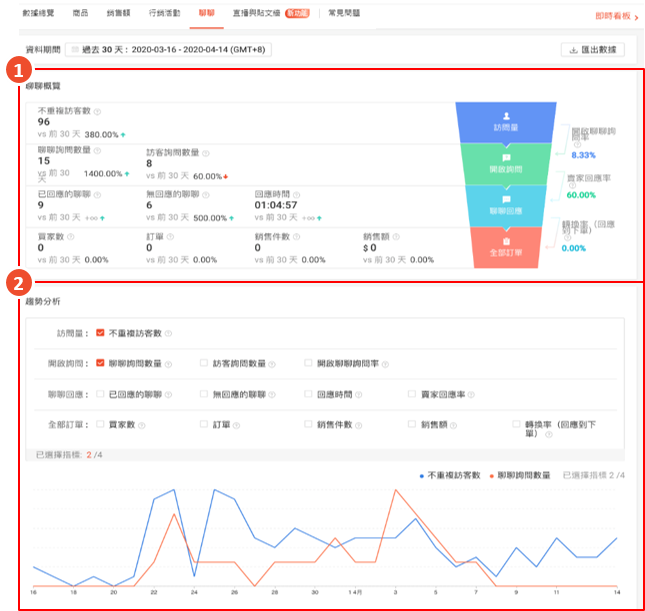This screenshot has width=645, height=611.
Task: Click the 匯出數據 export button
Action: [x=594, y=49]
